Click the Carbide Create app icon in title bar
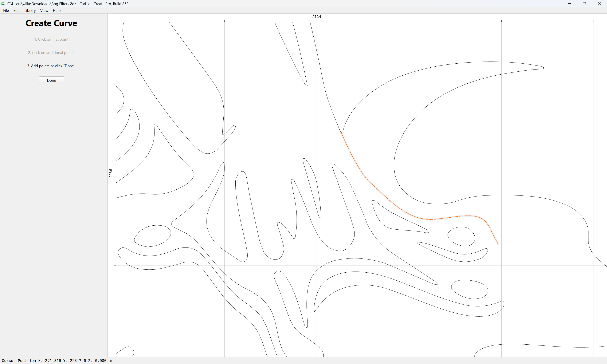The height and width of the screenshot is (364, 607). (x=3, y=4)
